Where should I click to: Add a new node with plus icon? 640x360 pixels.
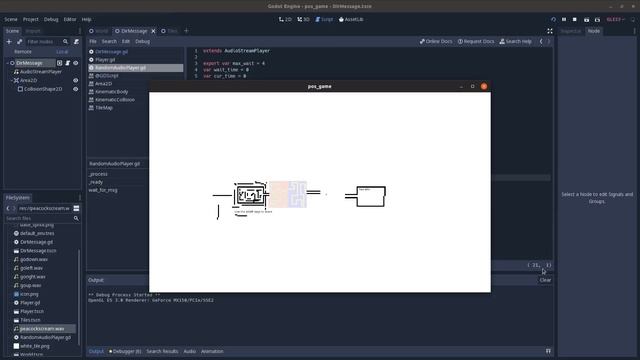coord(9,42)
